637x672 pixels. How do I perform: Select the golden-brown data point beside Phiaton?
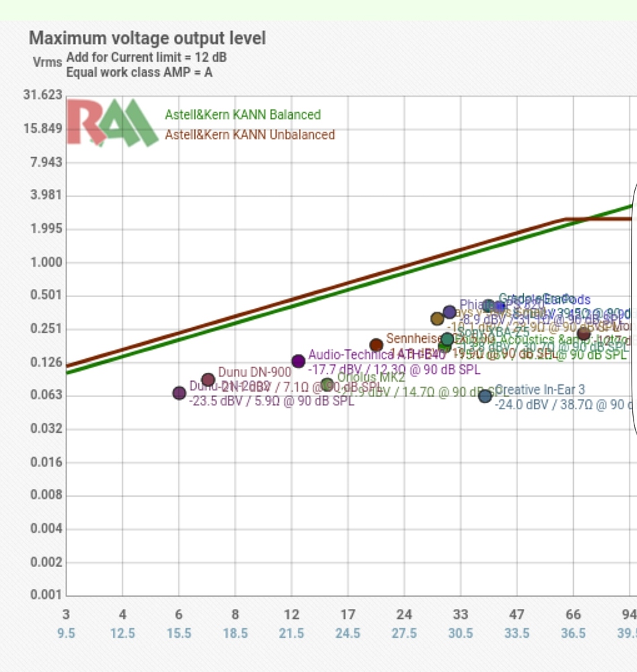[x=437, y=319]
